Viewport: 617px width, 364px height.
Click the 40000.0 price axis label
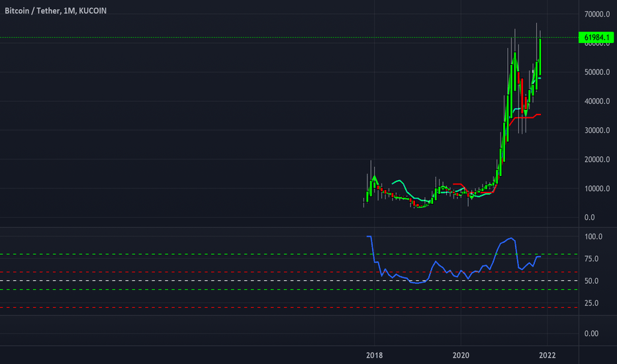pyautogui.click(x=597, y=101)
